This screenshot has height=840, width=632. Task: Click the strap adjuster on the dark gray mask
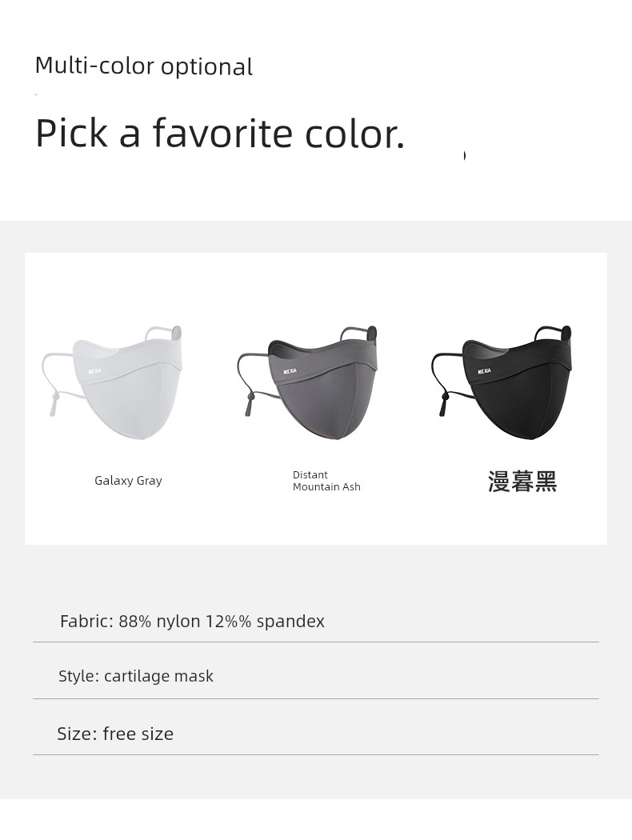(x=249, y=404)
